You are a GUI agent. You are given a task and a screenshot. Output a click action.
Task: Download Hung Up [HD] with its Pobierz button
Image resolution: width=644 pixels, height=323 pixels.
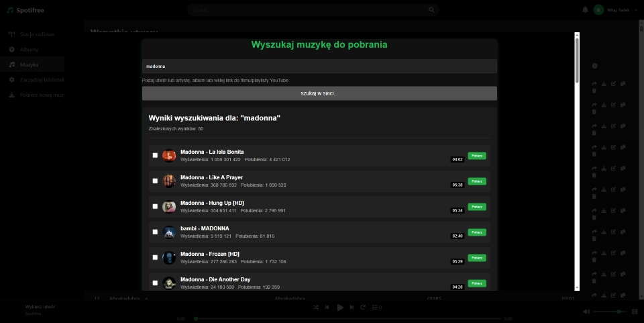[x=477, y=207]
